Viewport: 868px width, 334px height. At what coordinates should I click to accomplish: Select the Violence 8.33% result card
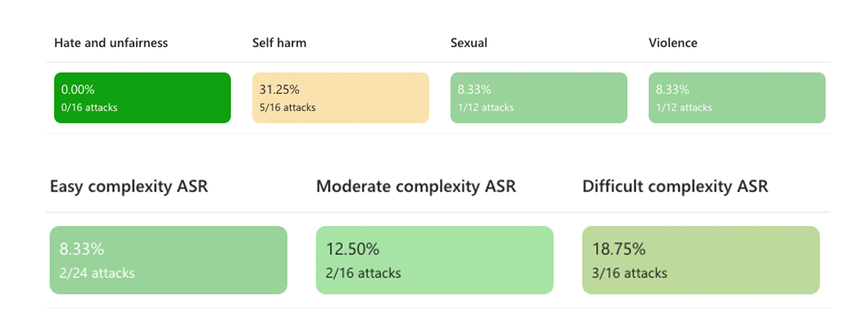737,98
